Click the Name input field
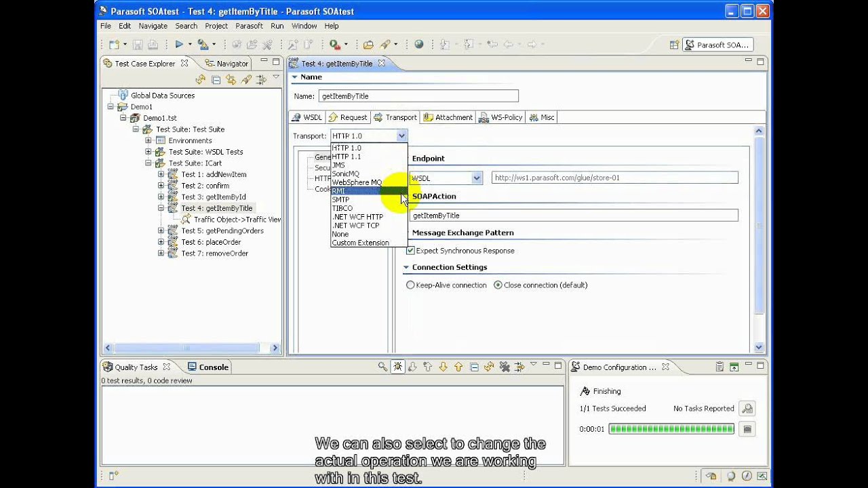Image resolution: width=868 pixels, height=488 pixels. click(418, 96)
